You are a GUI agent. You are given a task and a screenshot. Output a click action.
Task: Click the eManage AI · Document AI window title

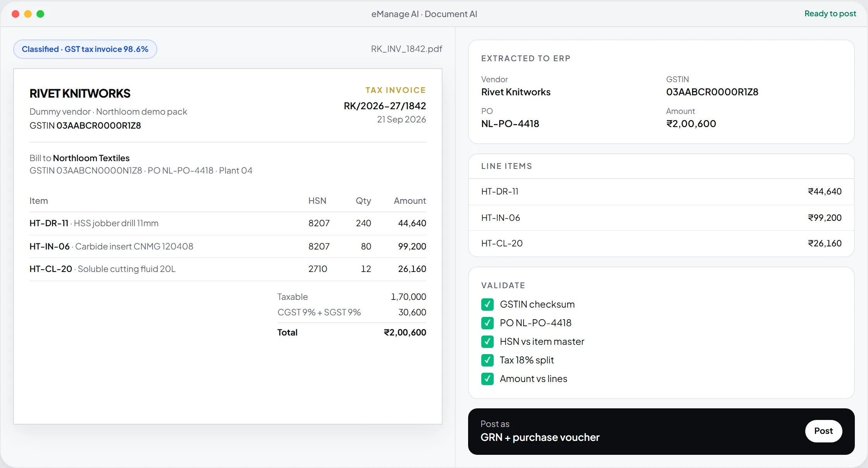[424, 14]
